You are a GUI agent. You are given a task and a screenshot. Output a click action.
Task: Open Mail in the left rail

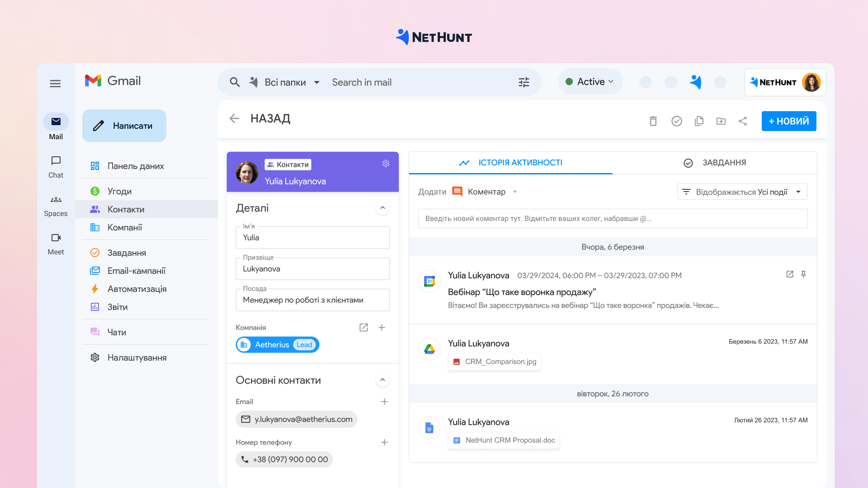(56, 127)
